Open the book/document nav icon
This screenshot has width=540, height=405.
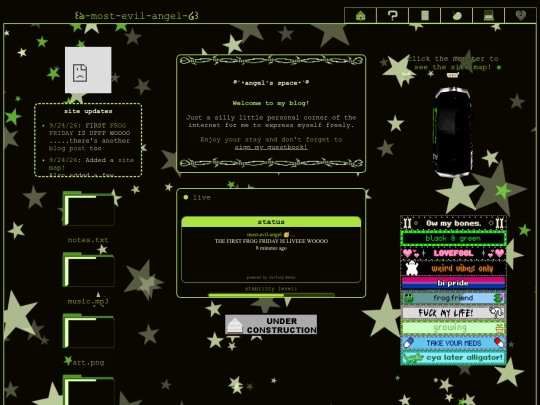425,15
